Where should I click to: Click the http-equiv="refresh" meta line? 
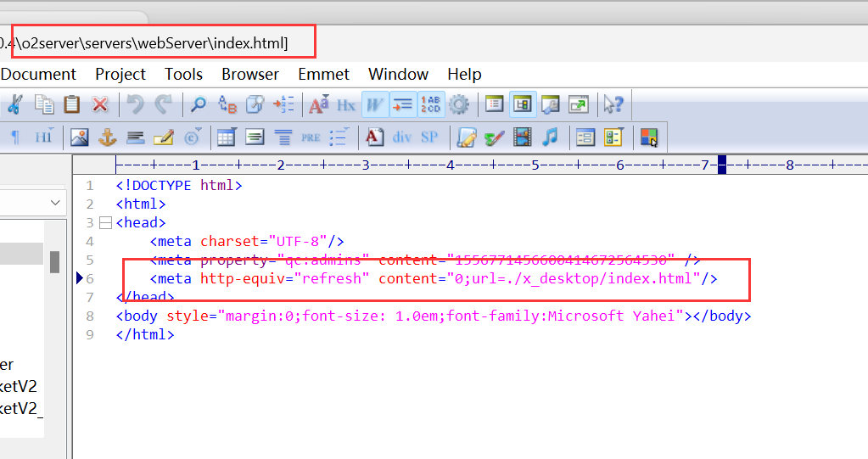click(x=434, y=278)
